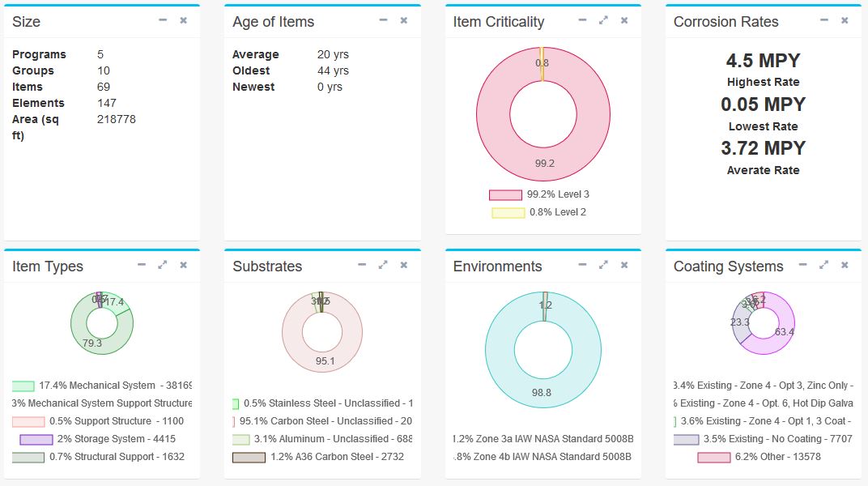Click the Carbon Steel legend color swatch
The height and width of the screenshot is (486, 868).
tap(235, 421)
